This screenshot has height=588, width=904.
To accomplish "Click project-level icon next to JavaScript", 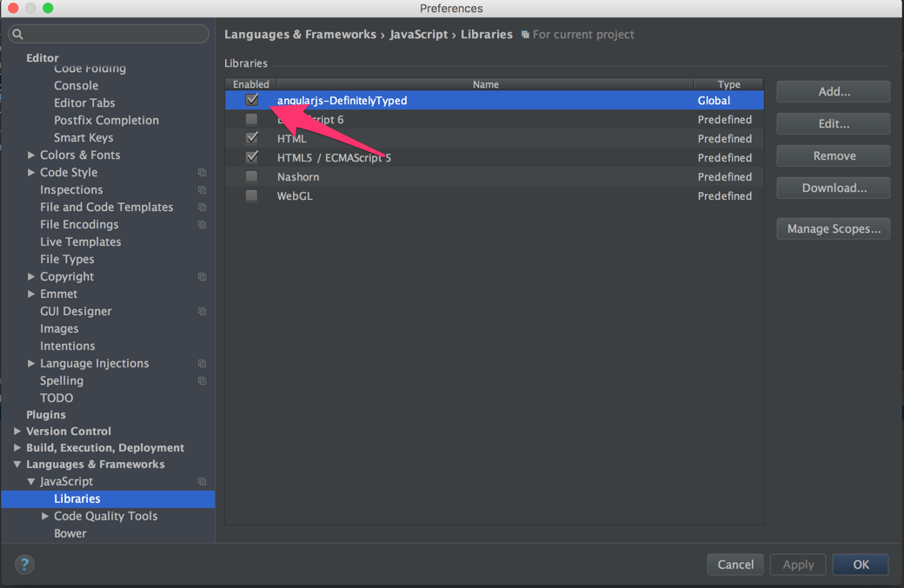I will (202, 481).
